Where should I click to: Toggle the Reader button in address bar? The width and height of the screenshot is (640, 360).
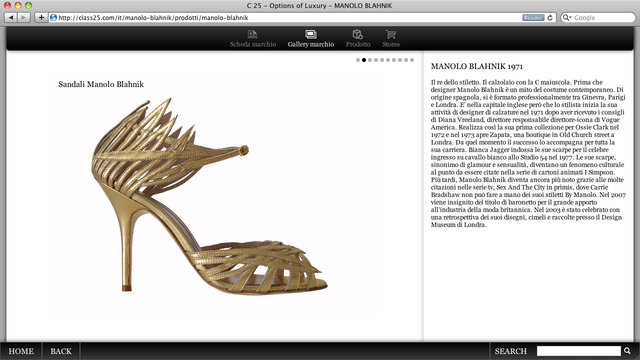[x=533, y=18]
